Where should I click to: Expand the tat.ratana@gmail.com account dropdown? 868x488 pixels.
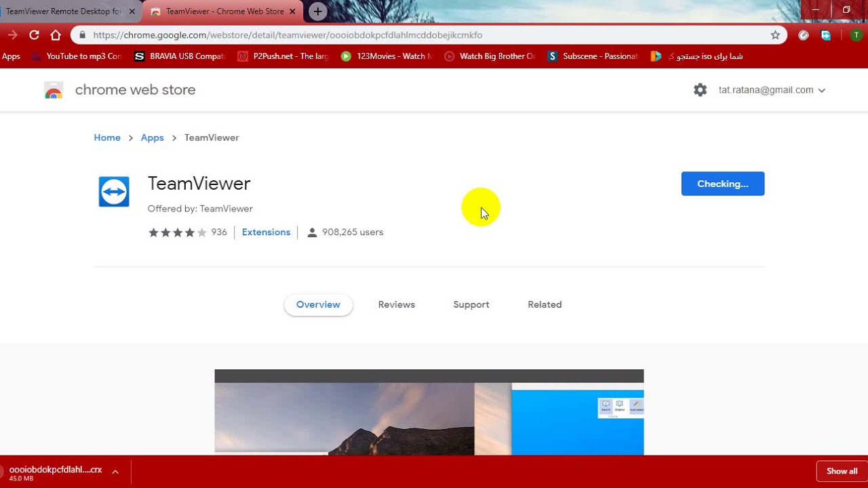click(x=772, y=90)
